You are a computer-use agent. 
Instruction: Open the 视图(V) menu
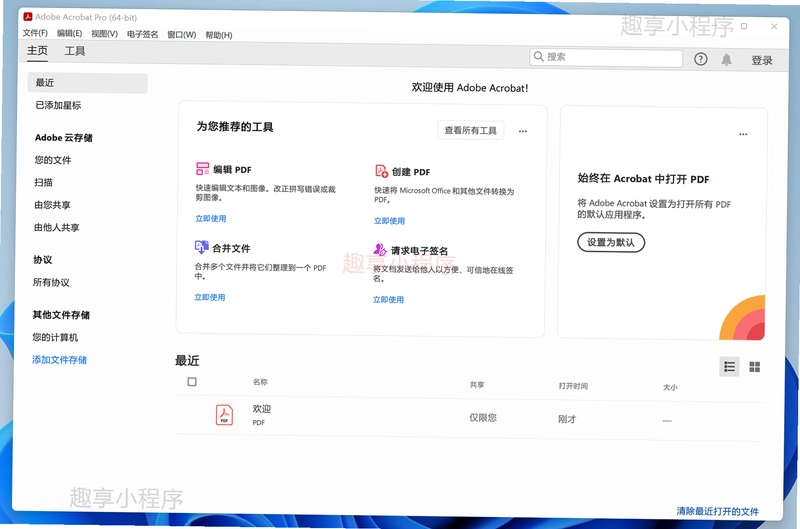pyautogui.click(x=105, y=34)
